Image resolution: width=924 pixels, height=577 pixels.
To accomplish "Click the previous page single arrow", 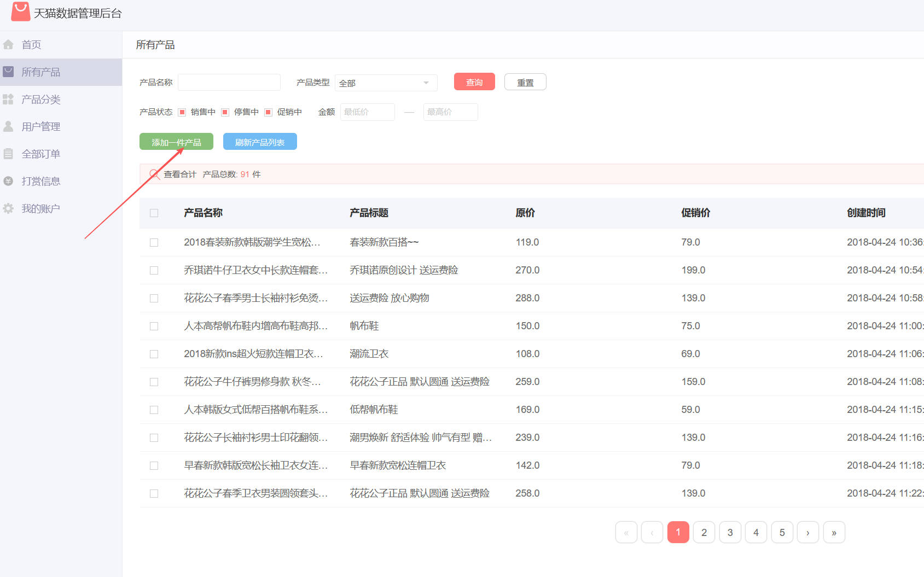I will point(652,532).
